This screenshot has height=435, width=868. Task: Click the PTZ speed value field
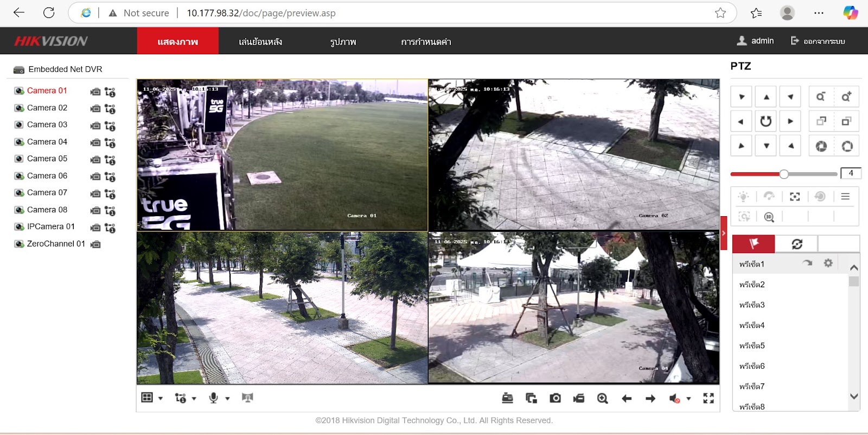tap(851, 173)
